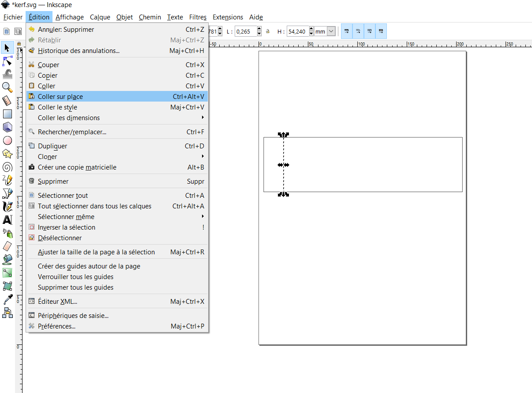Toggle the scale rounded corners button
This screenshot has width=532, height=393.
(x=358, y=31)
